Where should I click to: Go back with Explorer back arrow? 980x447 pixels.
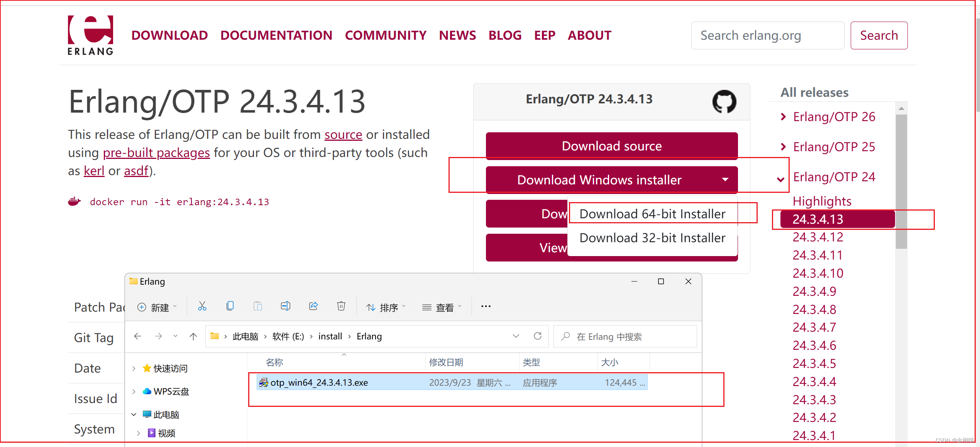137,336
